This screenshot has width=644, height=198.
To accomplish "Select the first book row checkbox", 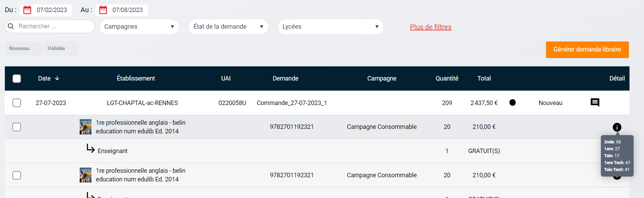I will [x=17, y=127].
